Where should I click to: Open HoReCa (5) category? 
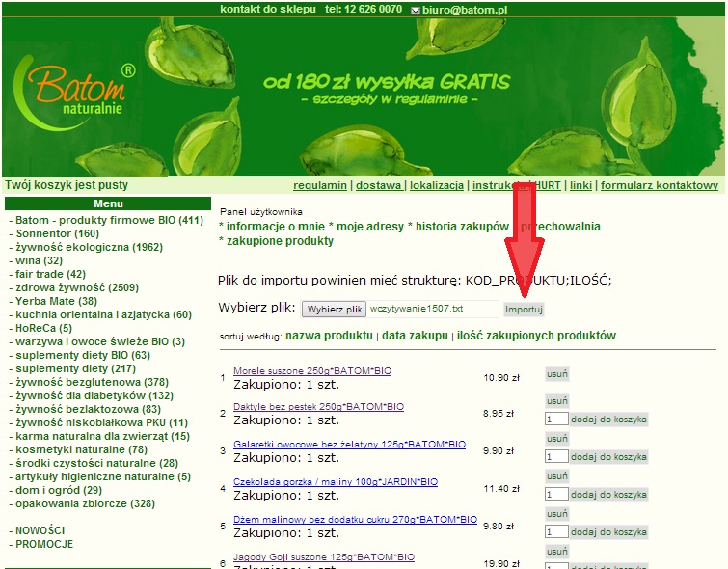point(43,328)
